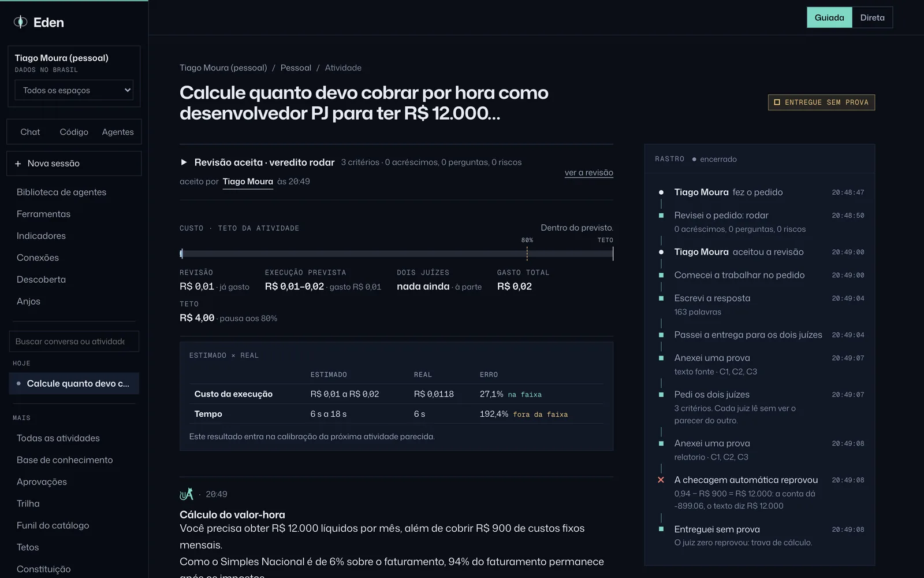Open the Todos os espaços dropdown
This screenshot has width=924, height=578.
click(74, 90)
